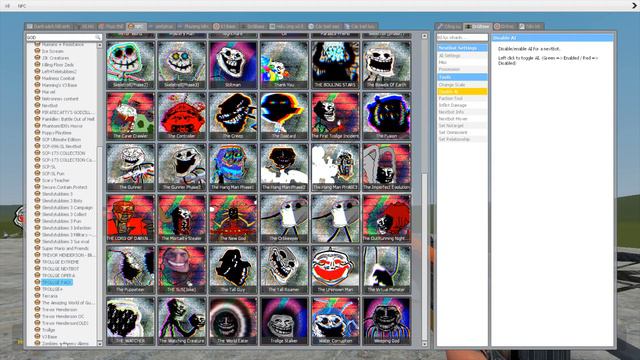Spawn The Imperfect Evolution NPC
640x360 pixels.
pos(387,167)
